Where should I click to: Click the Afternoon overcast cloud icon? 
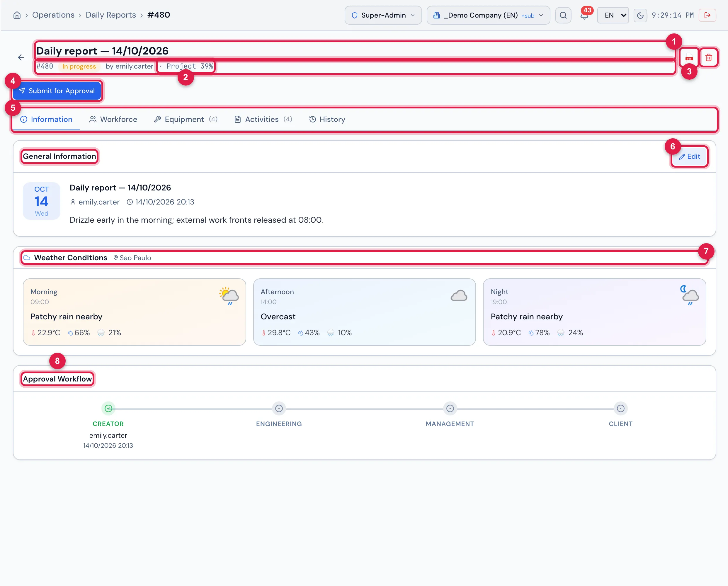coord(459,296)
